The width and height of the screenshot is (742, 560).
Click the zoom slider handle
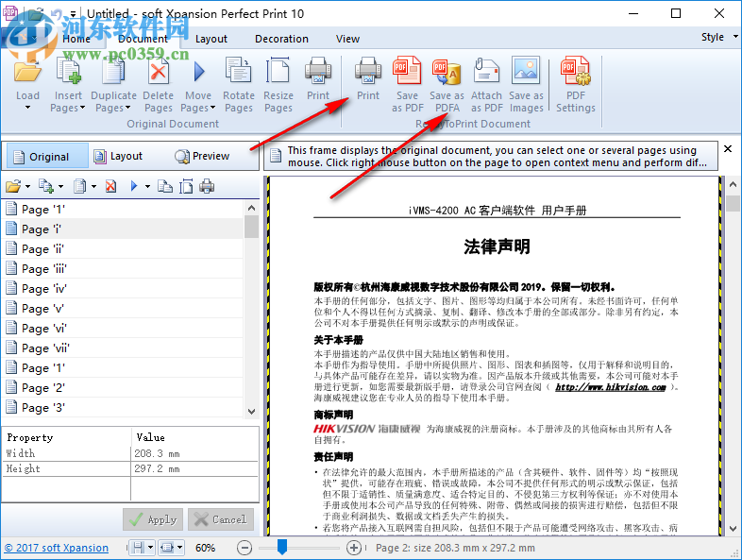(x=282, y=546)
